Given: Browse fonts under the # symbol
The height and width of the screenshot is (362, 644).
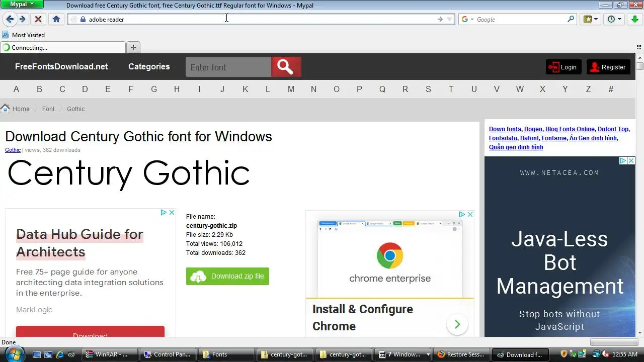Looking at the screenshot, I should pyautogui.click(x=611, y=89).
